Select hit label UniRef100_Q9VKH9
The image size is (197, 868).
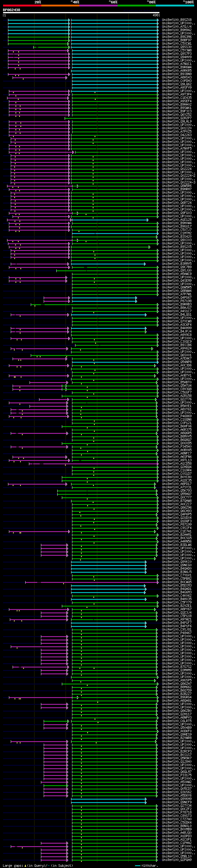pyautogui.click(x=177, y=799)
